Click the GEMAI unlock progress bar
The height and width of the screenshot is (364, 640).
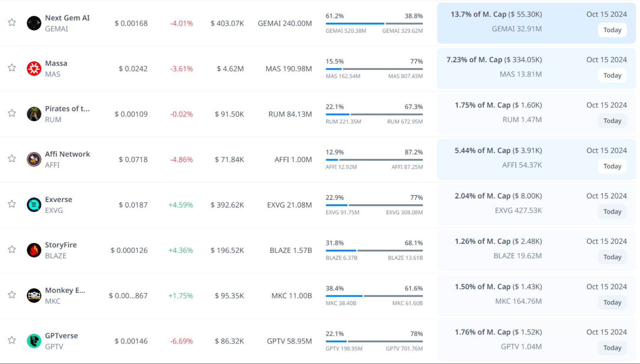[374, 24]
